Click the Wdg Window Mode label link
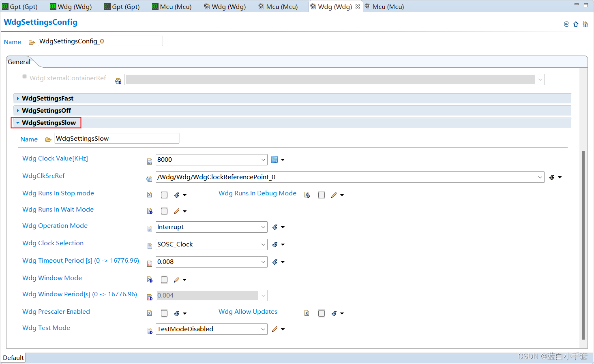Viewport: 594px width, 364px height. (x=52, y=278)
